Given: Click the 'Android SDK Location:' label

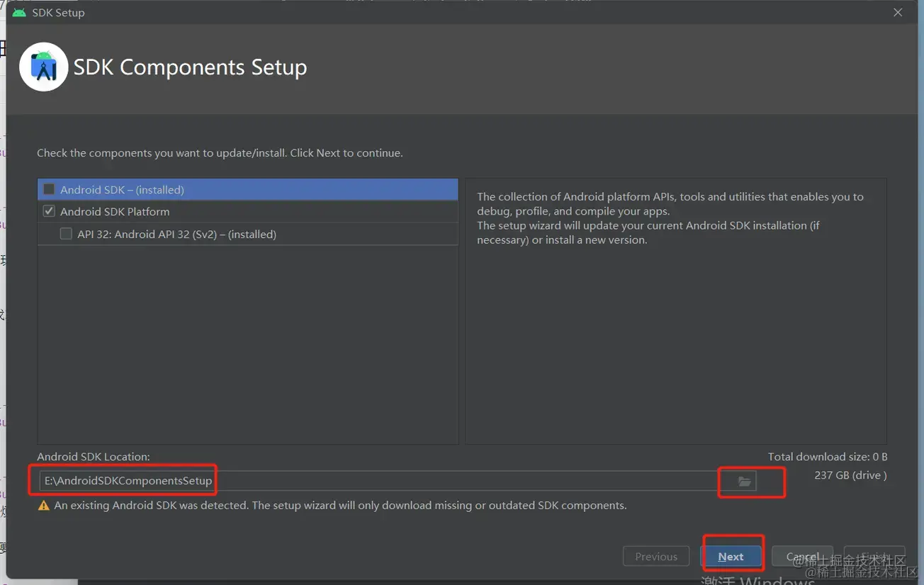Looking at the screenshot, I should click(x=94, y=457).
